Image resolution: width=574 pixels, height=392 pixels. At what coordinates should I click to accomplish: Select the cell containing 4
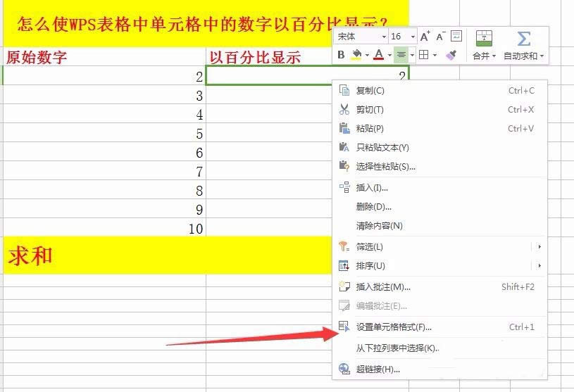[x=104, y=114]
